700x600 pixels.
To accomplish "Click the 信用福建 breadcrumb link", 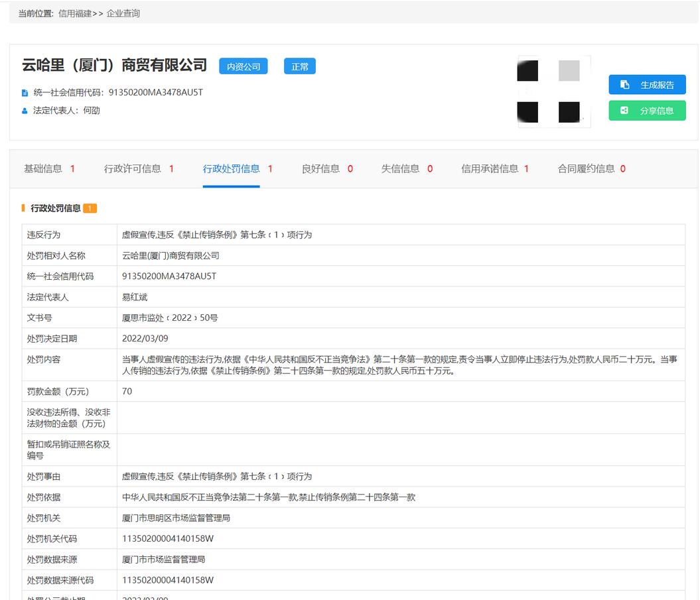I will coord(74,13).
